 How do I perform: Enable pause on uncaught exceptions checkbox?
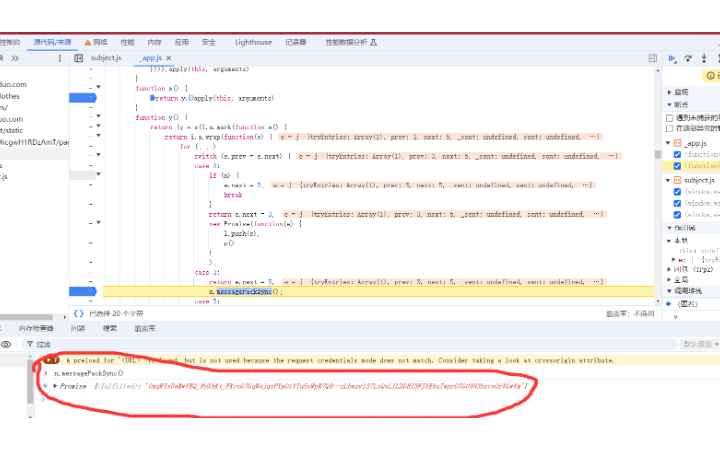point(669,118)
